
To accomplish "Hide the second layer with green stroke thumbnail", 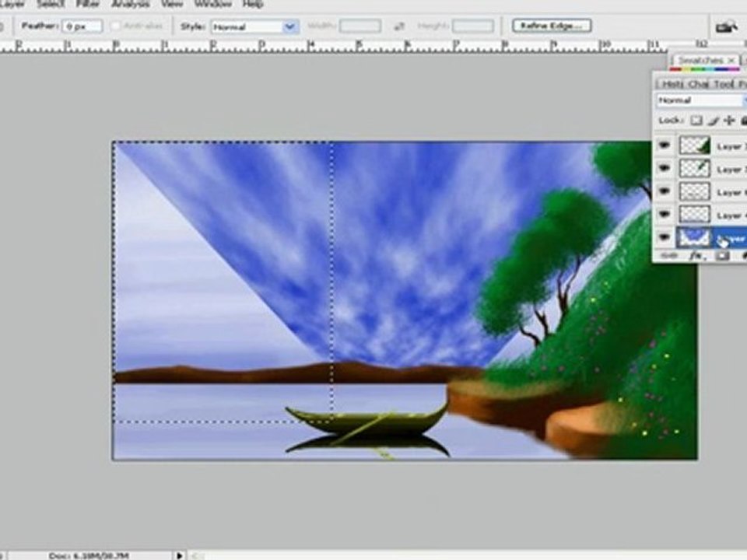I will (664, 168).
